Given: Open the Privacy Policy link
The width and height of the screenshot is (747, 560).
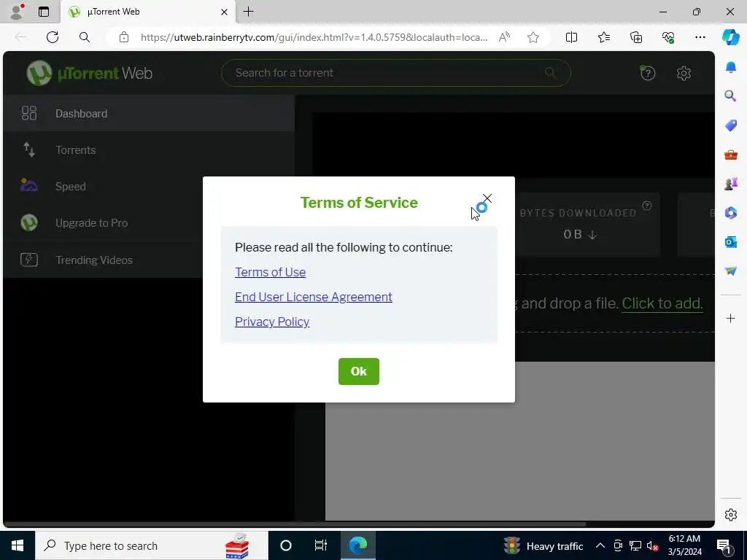Looking at the screenshot, I should 272,322.
